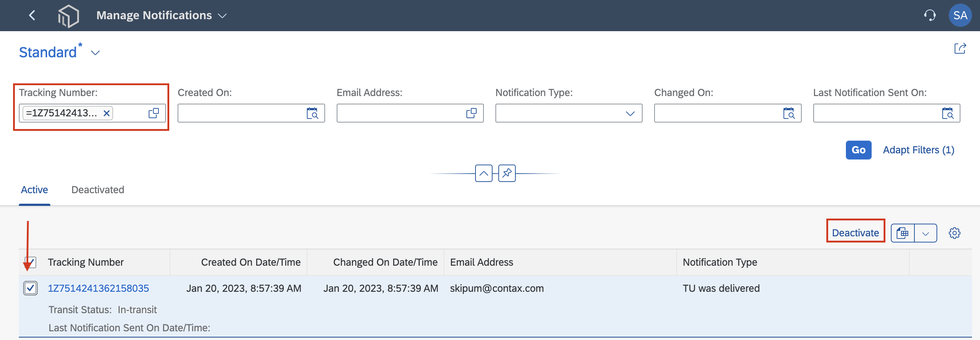Open the headset support icon
This screenshot has height=340, width=980.
click(x=929, y=15)
